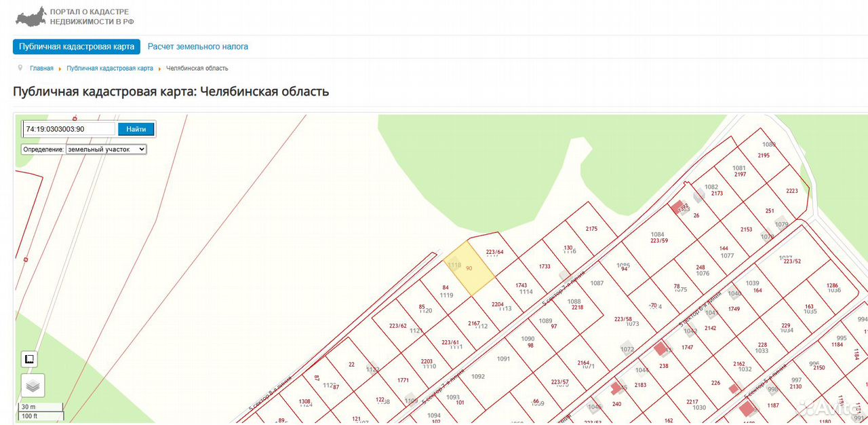Click parcel label 2195

point(764,155)
